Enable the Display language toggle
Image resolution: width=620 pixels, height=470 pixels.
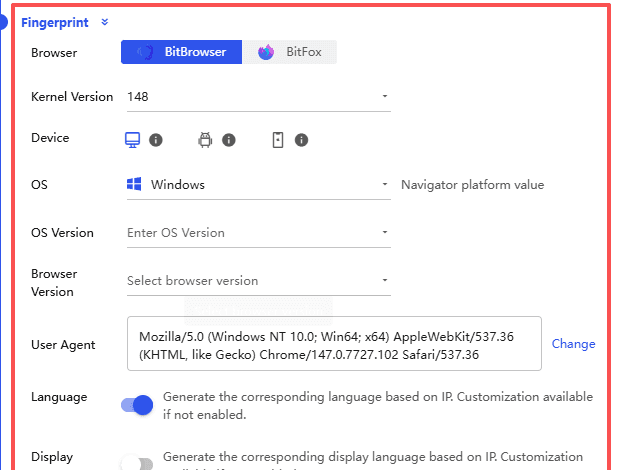[137, 463]
